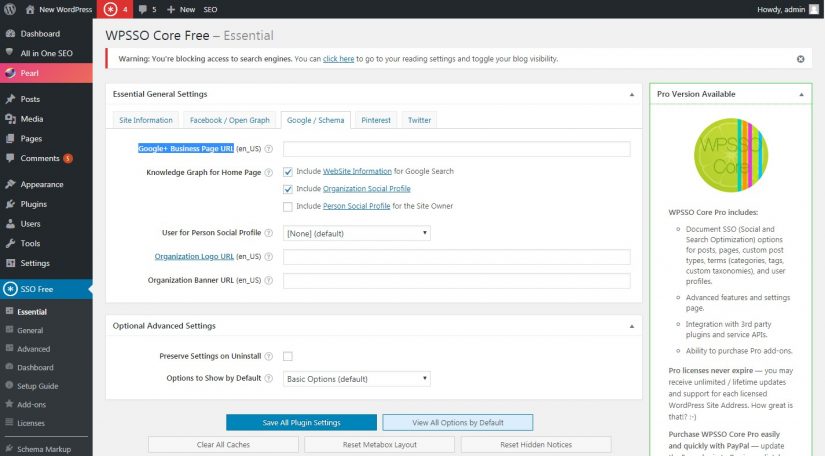
Task: Enable Preserve Settings on Uninstall checkbox
Action: coord(288,356)
